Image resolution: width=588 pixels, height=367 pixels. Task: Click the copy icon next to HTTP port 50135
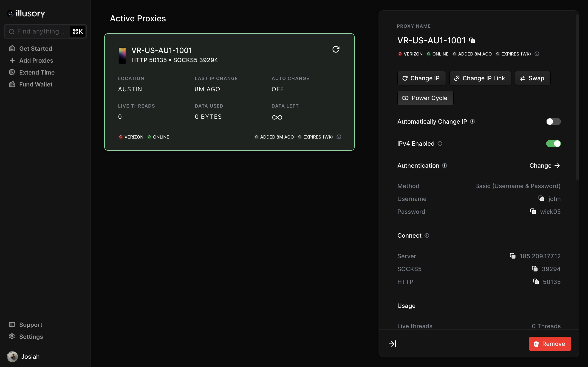pyautogui.click(x=535, y=282)
